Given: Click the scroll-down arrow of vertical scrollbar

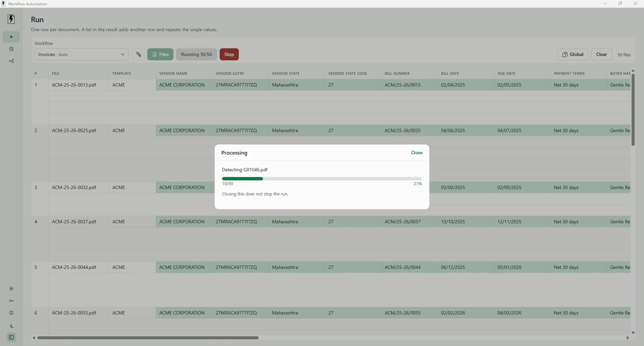Looking at the screenshot, I should coord(633,333).
